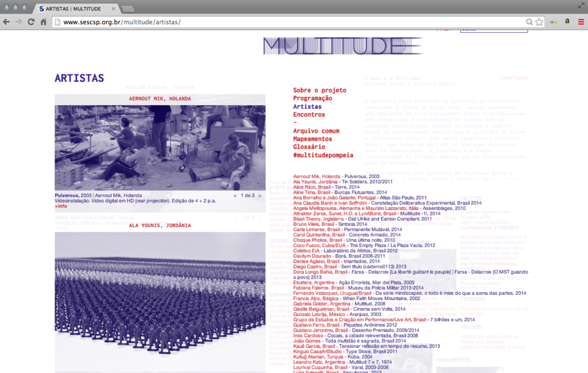Open Blast Theory, Inglaterra link
The image size is (588, 373).
pyautogui.click(x=318, y=219)
